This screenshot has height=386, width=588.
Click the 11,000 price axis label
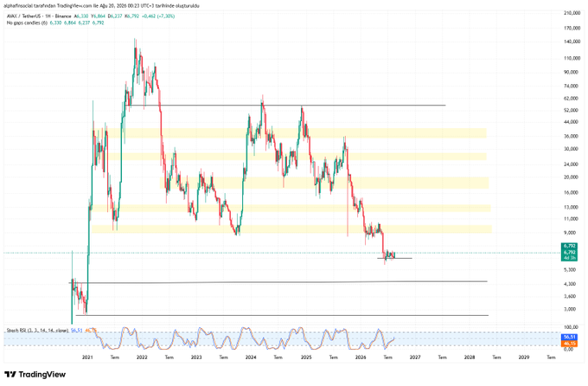pos(571,219)
